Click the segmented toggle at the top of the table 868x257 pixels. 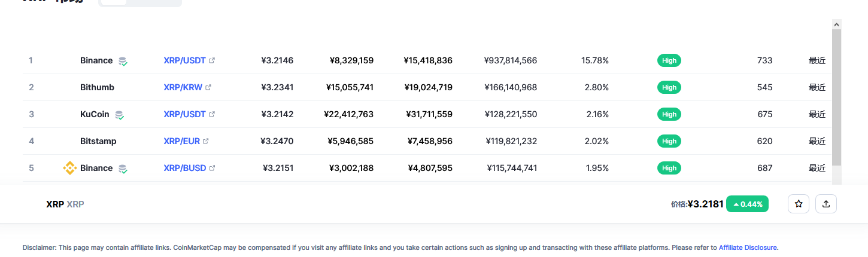click(x=140, y=2)
